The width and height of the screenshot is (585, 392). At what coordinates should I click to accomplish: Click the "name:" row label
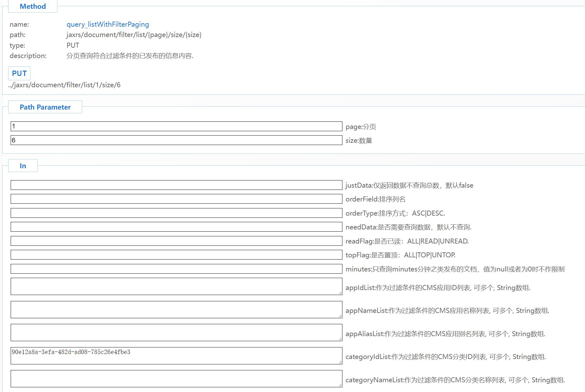(x=19, y=24)
